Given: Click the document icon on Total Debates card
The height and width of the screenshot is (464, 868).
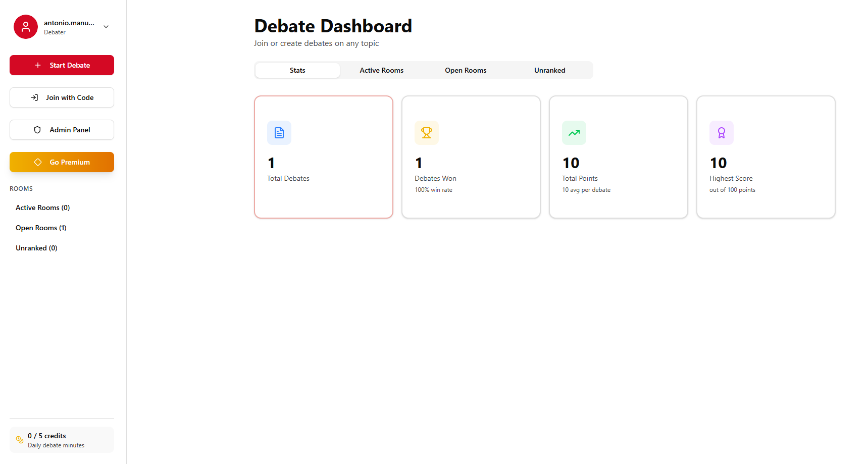Looking at the screenshot, I should point(279,132).
